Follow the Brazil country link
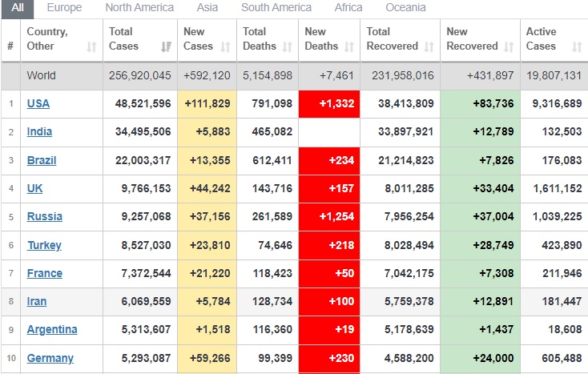 pos(42,160)
